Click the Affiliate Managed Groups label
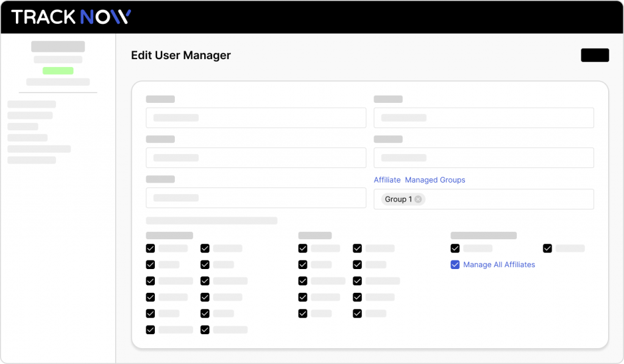This screenshot has width=624, height=364. (x=419, y=180)
